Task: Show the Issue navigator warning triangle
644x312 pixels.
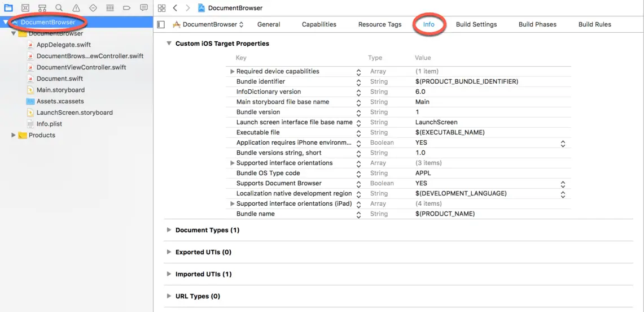Action: 76,8
